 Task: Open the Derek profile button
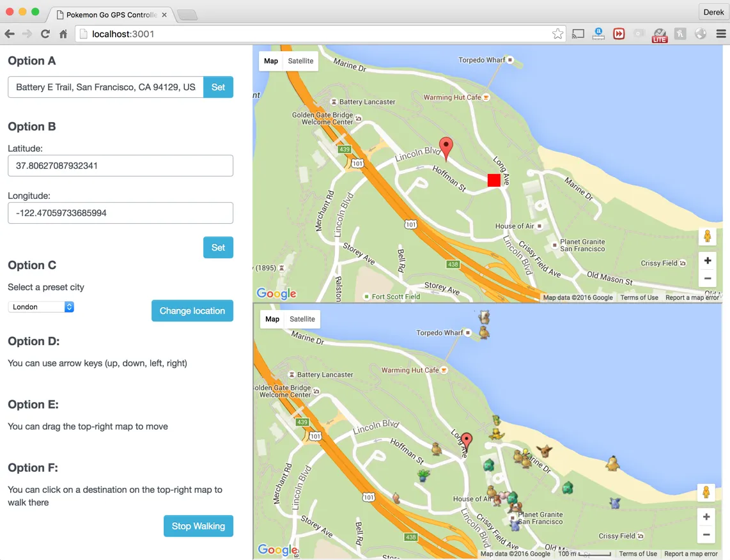[713, 13]
